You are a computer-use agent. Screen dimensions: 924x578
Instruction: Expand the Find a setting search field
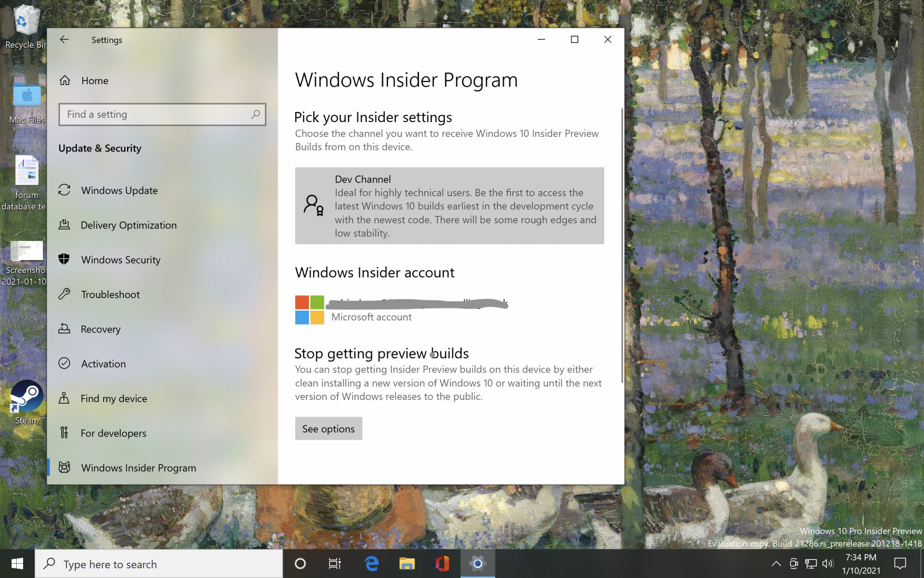(x=162, y=114)
